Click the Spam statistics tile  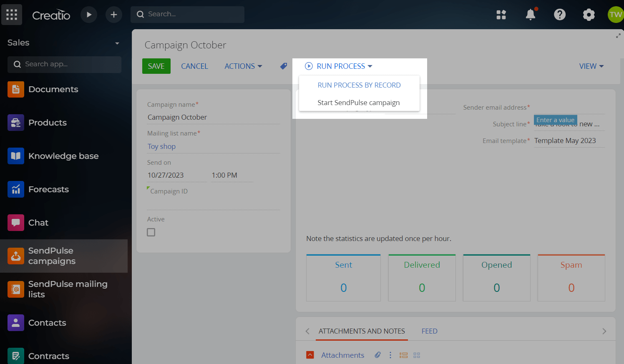571,278
